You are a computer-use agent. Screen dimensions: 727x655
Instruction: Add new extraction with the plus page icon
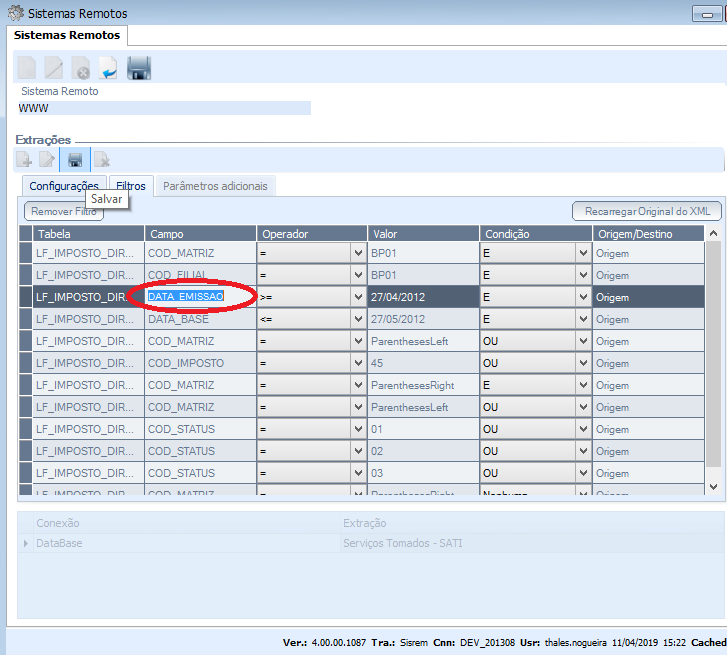[23, 159]
